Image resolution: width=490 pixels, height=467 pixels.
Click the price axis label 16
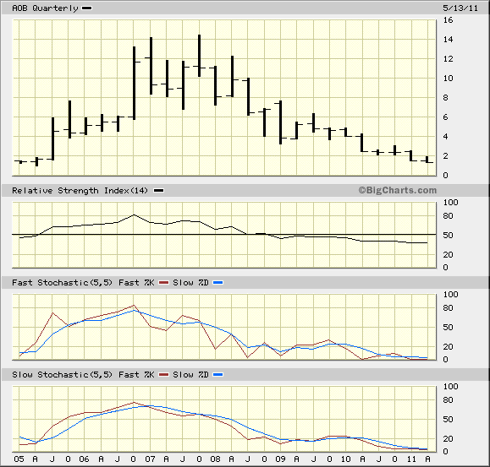click(448, 20)
